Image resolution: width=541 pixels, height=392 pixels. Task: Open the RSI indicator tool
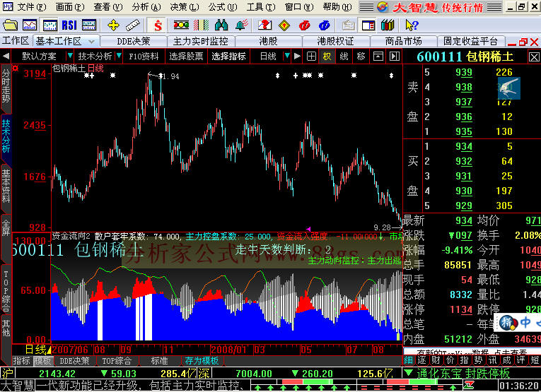coord(69,25)
